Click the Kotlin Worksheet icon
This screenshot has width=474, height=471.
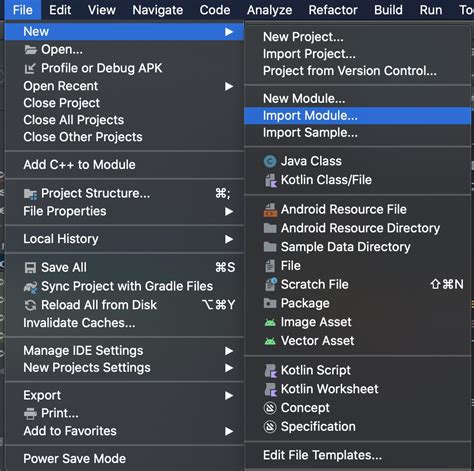270,389
